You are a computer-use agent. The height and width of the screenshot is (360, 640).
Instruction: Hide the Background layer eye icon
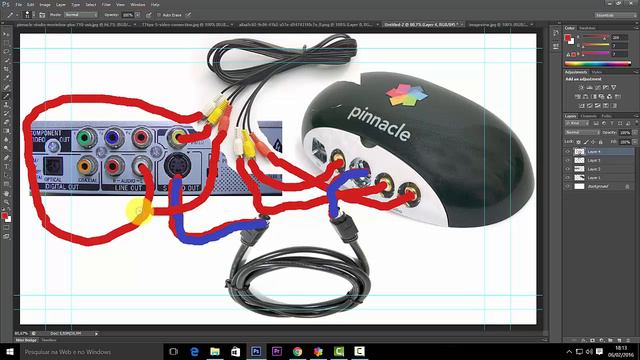point(568,187)
